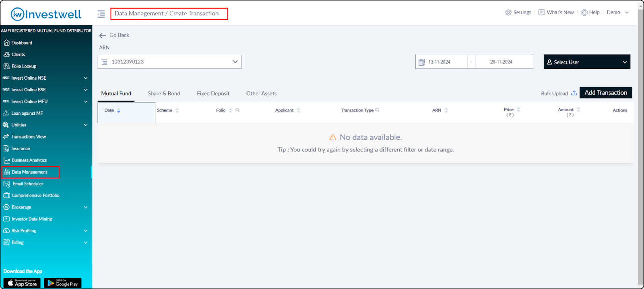Viewport: 644px width, 289px height.
Task: Expand the Billing menu
Action: click(x=86, y=243)
